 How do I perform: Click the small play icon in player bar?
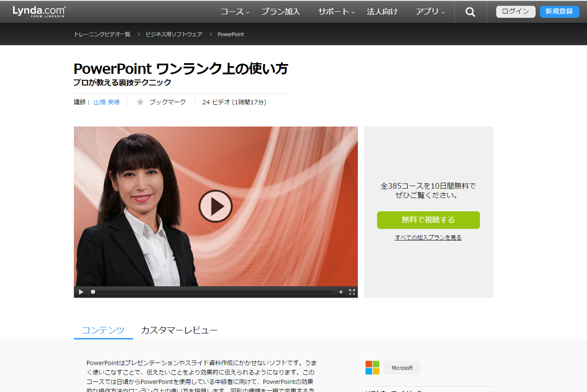click(x=81, y=292)
